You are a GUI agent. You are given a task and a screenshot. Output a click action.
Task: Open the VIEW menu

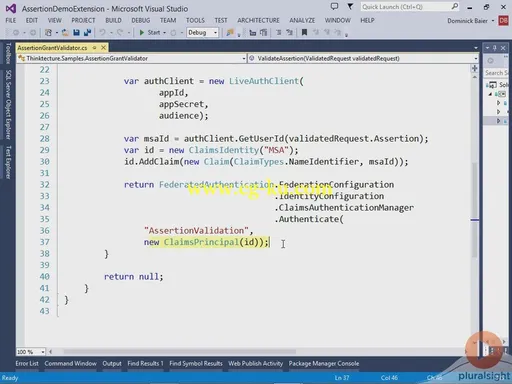pos(55,21)
